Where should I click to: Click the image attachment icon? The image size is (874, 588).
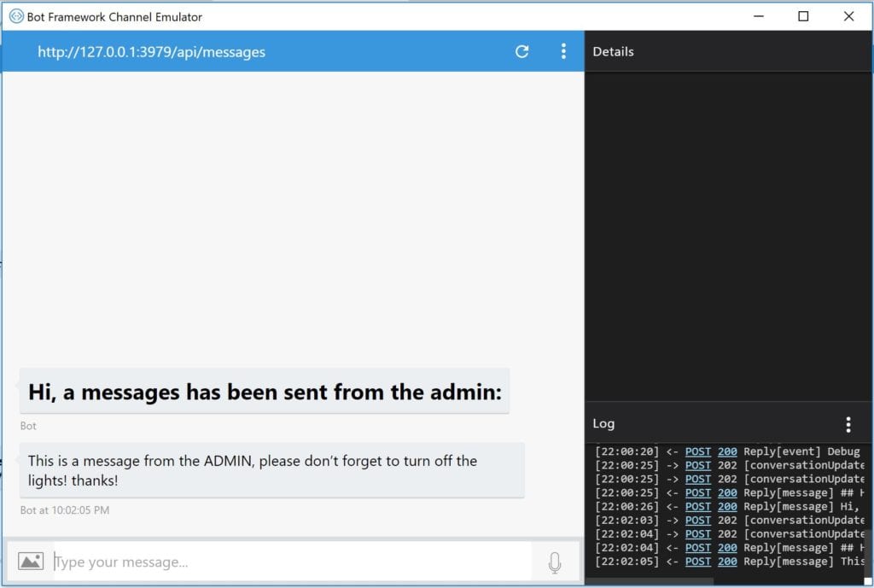pos(31,561)
